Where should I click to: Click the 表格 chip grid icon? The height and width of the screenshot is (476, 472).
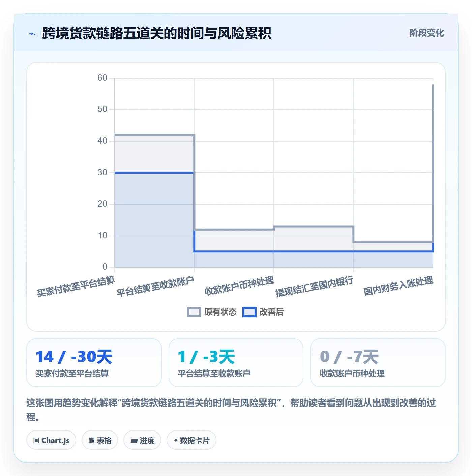pos(91,441)
